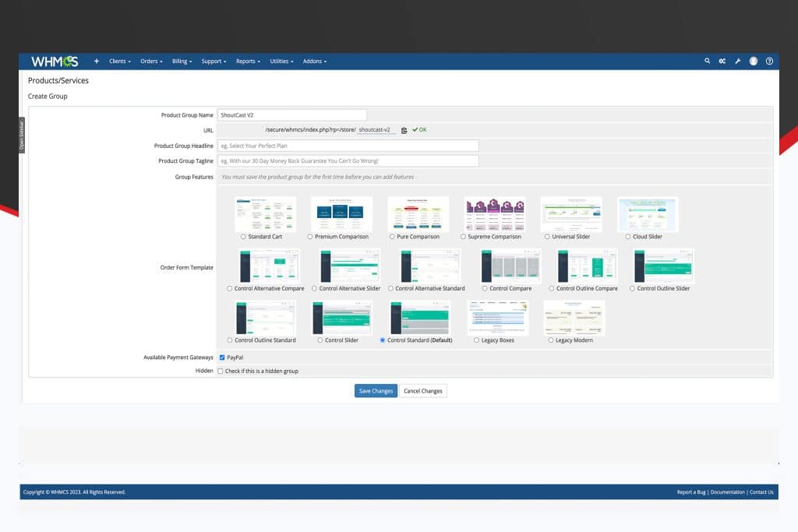Uncheck the PayPal payment gateway
This screenshot has width=798, height=532.
(222, 358)
